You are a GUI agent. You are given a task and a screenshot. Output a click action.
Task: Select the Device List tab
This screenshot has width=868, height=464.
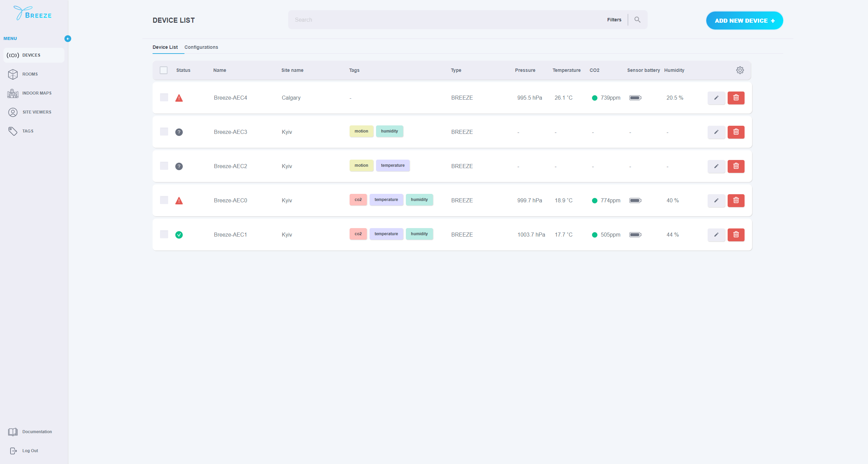pos(165,47)
